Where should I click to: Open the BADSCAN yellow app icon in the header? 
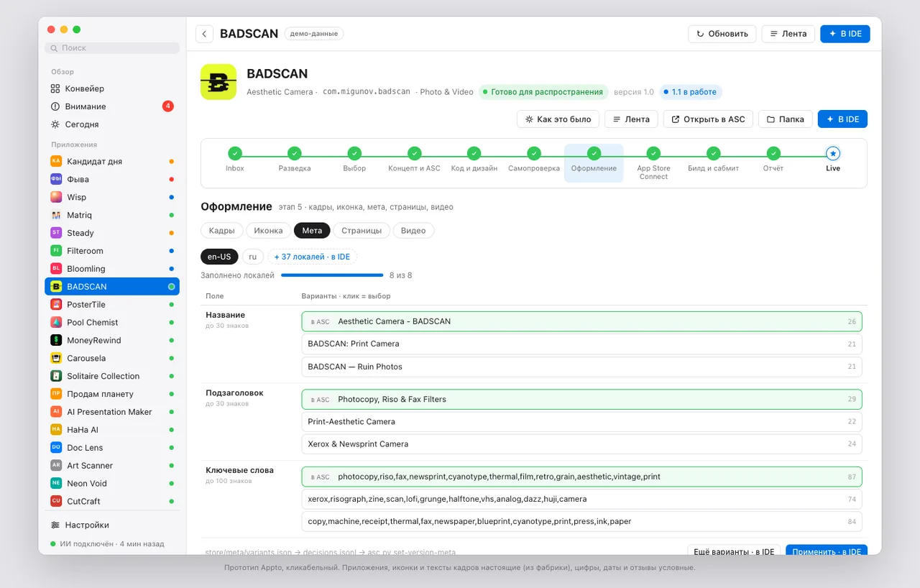click(x=218, y=82)
